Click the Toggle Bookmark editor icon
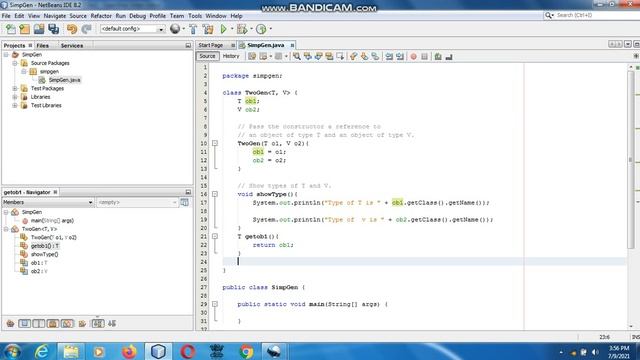640x360 pixels. coord(375,56)
